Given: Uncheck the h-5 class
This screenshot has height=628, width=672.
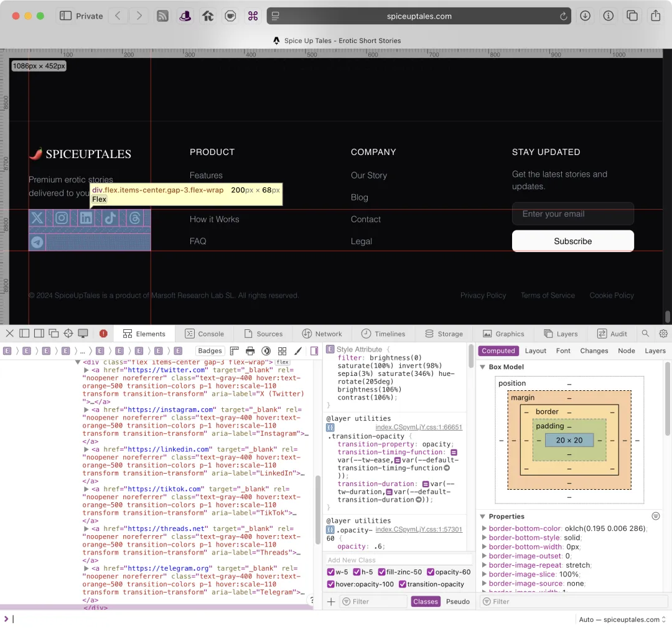Looking at the screenshot, I should (x=357, y=572).
